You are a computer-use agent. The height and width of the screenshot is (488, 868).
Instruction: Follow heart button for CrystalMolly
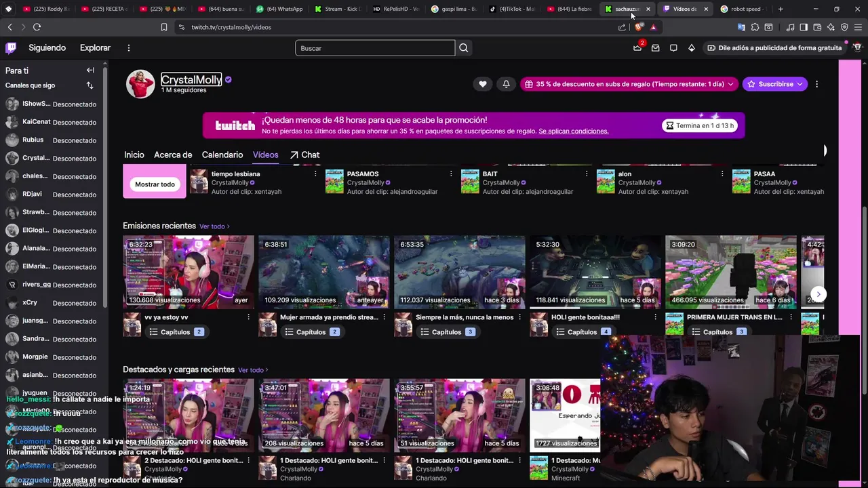(x=482, y=84)
